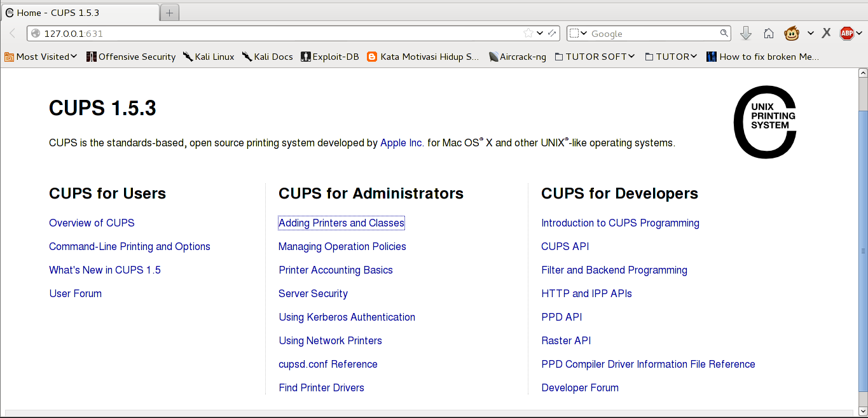Visit the Developer Forum link
Viewport: 868px width, 418px height.
pyautogui.click(x=580, y=387)
